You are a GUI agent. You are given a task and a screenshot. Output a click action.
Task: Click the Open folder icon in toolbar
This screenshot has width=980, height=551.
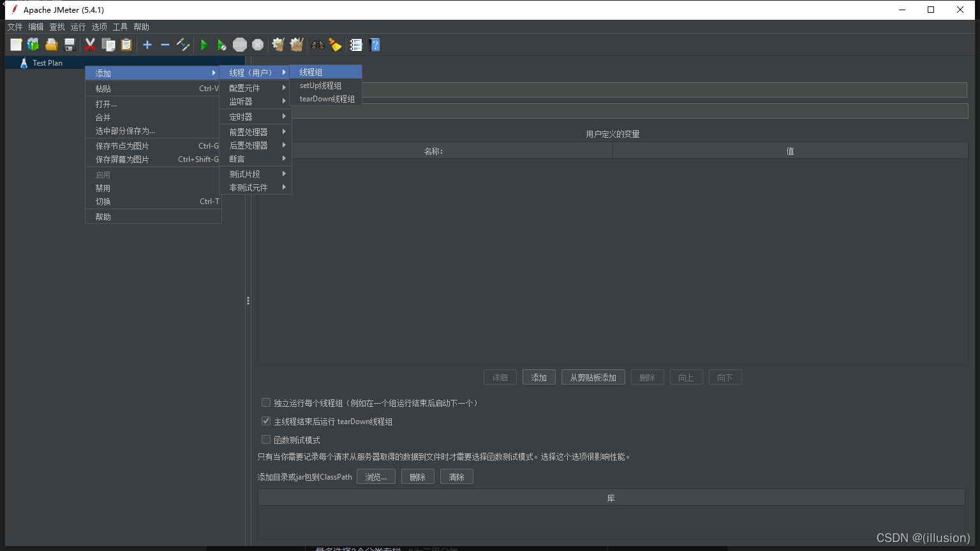point(51,45)
